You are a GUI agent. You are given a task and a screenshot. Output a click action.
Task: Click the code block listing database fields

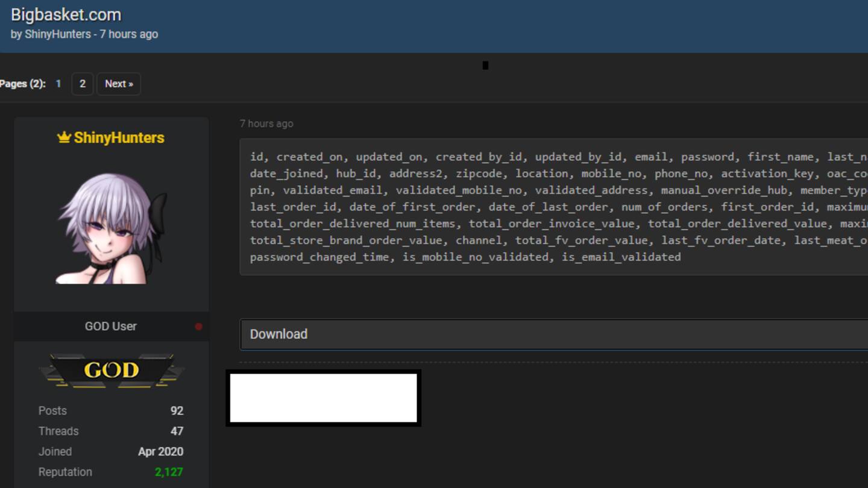[x=553, y=207]
